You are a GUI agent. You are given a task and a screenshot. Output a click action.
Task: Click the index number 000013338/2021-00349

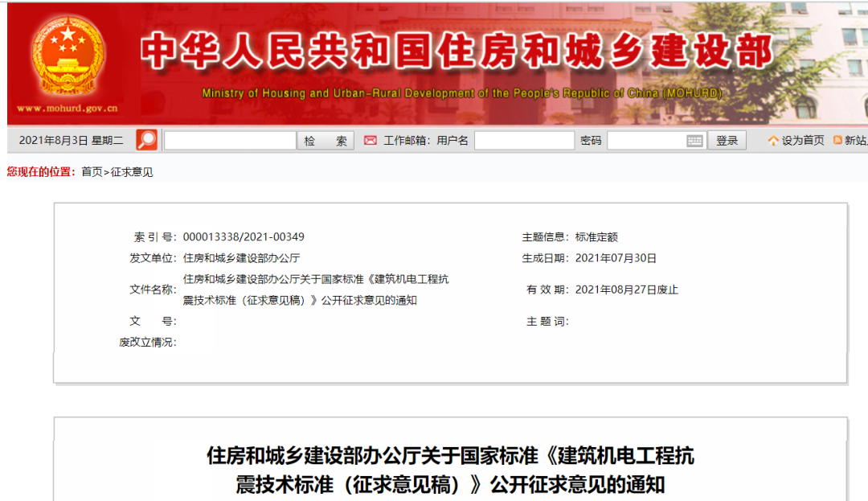[244, 237]
